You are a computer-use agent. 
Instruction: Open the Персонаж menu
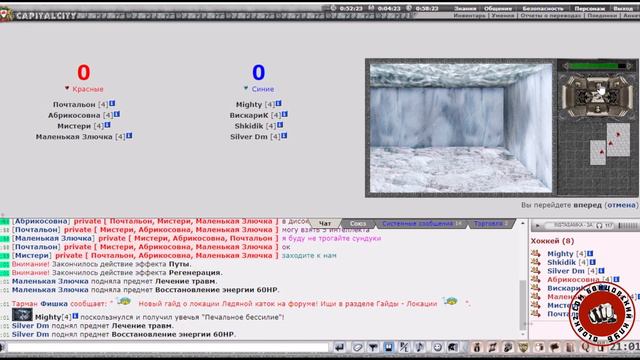[589, 8]
